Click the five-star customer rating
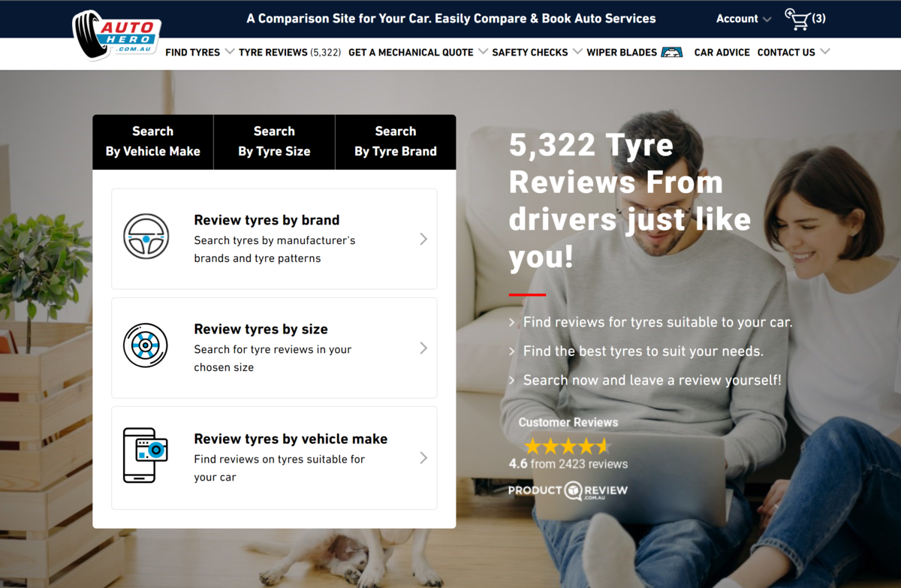 (x=568, y=446)
